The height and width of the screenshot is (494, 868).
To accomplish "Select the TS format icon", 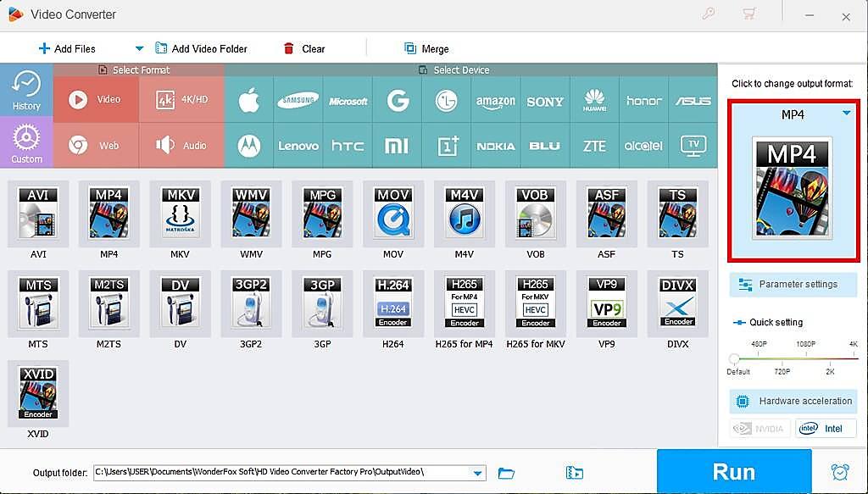I will [677, 214].
